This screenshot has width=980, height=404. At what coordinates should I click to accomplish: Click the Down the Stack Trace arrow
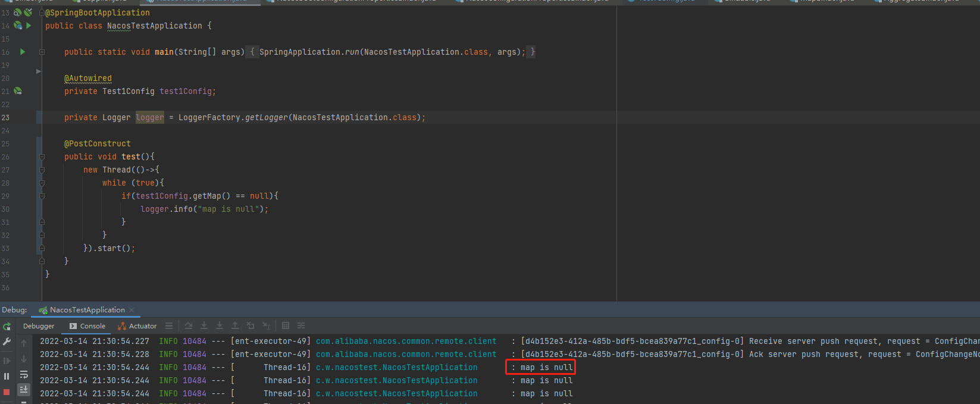(x=24, y=359)
